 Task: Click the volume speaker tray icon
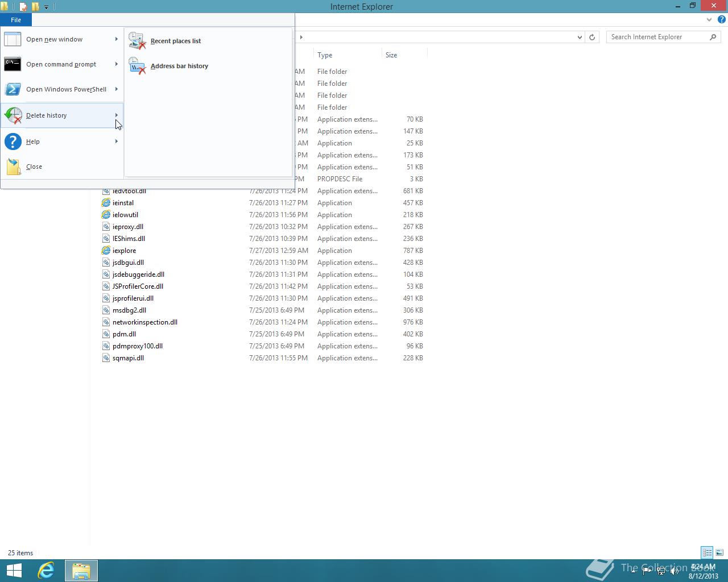(675, 571)
